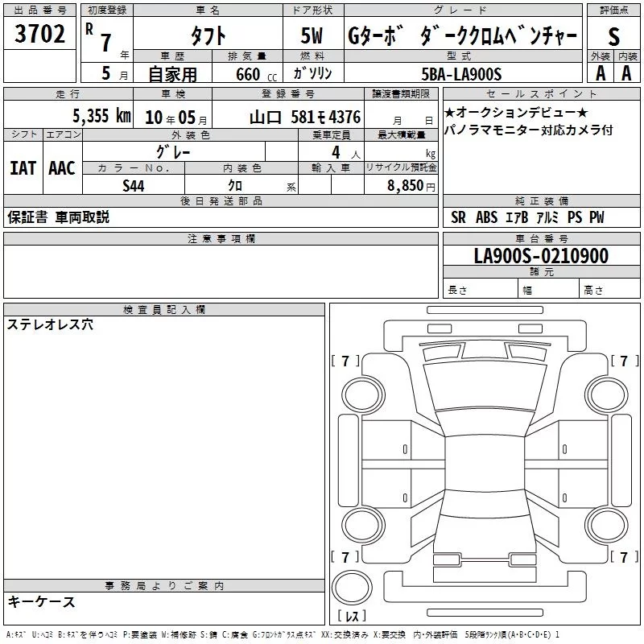Select the [レス] marker below the car diagram

pos(351,617)
